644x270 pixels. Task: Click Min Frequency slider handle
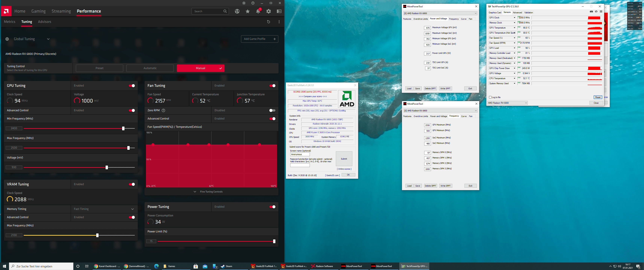tap(123, 128)
